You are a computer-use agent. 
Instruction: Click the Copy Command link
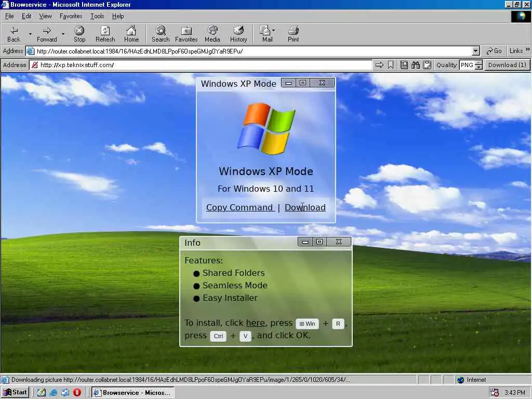240,207
